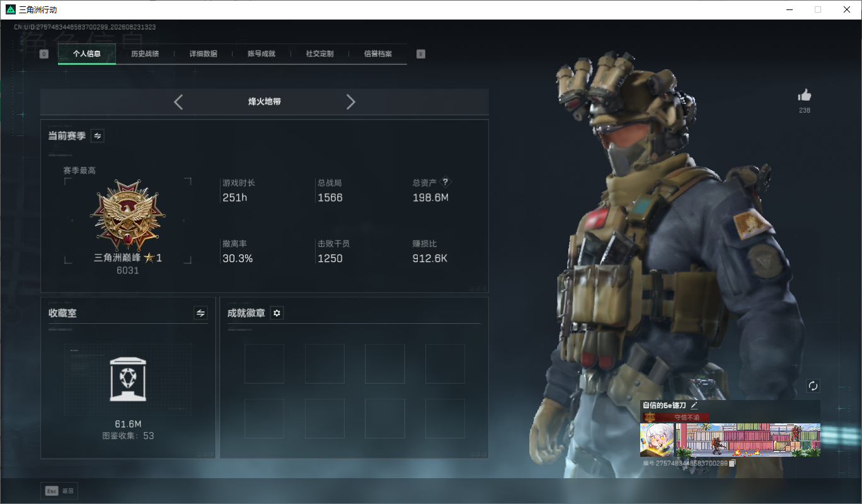Image resolution: width=862 pixels, height=504 pixels.
Task: Open the 个人信息 tab
Action: (x=87, y=54)
